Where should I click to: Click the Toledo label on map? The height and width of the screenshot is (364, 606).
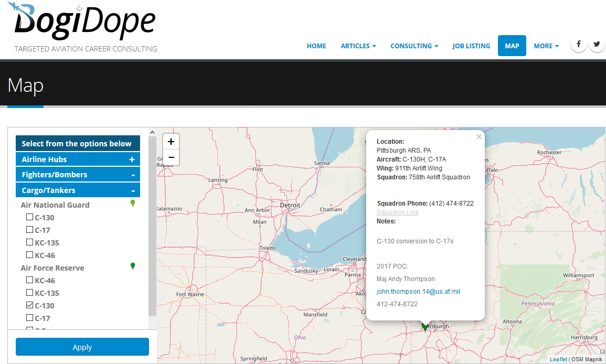point(268,248)
